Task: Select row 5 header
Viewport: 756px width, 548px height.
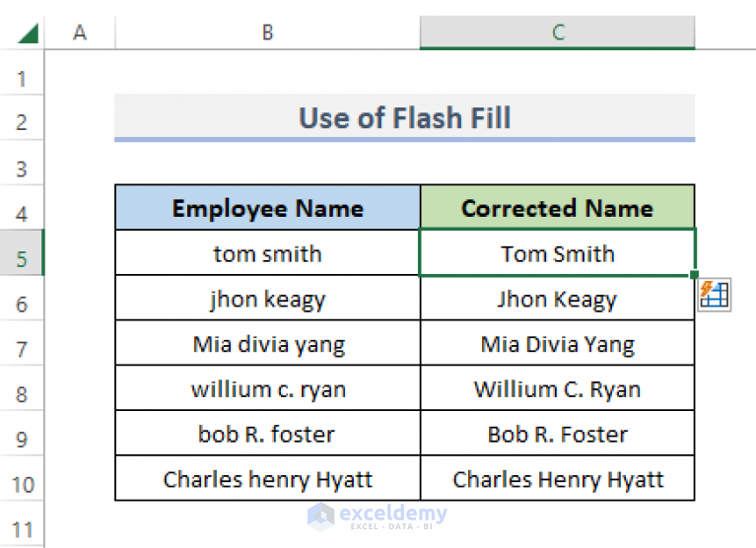Action: pyautogui.click(x=22, y=260)
